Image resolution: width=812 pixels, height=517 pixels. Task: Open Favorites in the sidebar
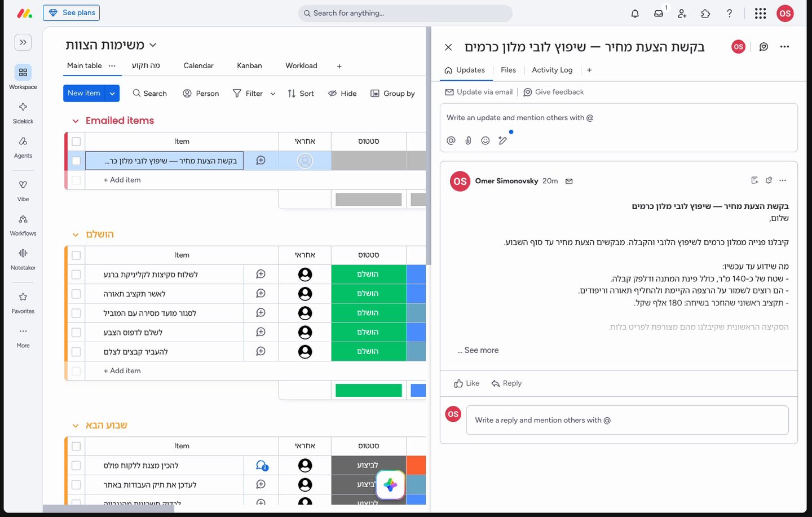tap(23, 302)
